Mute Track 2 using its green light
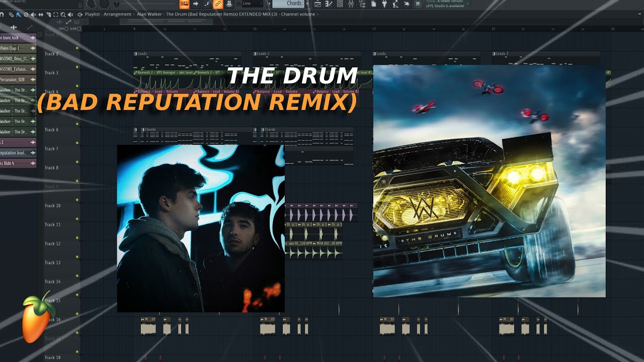 point(77,67)
